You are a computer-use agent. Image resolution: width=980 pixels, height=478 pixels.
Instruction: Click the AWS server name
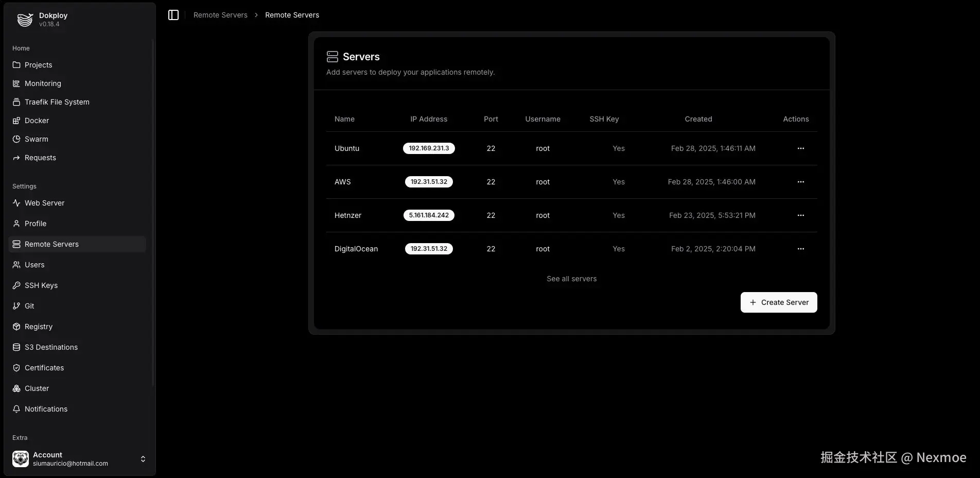343,182
